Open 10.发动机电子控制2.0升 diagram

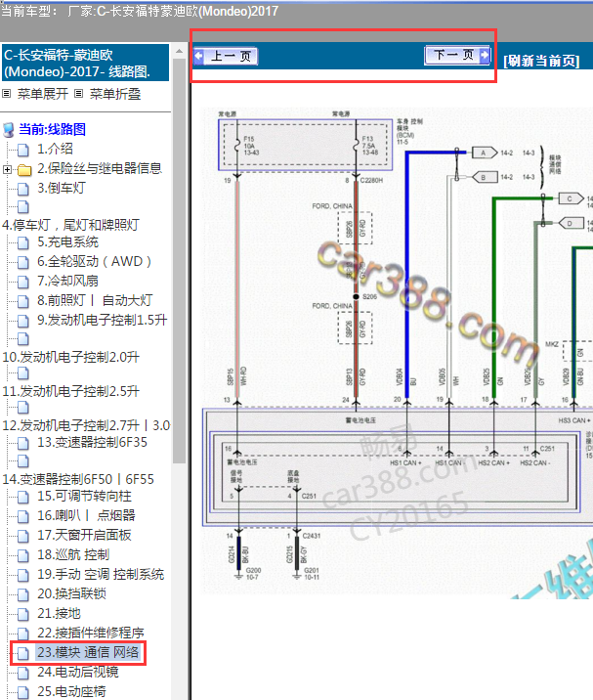(x=71, y=357)
